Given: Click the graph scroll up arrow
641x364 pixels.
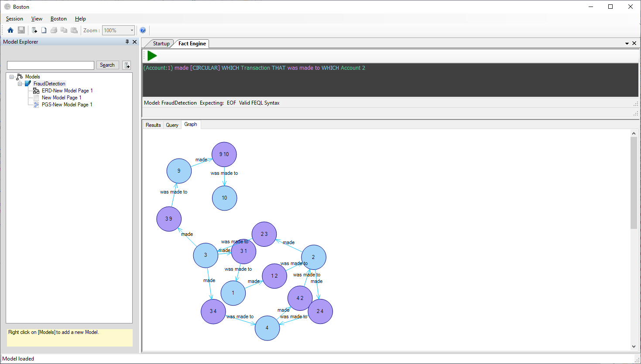Looking at the screenshot, I should (x=634, y=133).
